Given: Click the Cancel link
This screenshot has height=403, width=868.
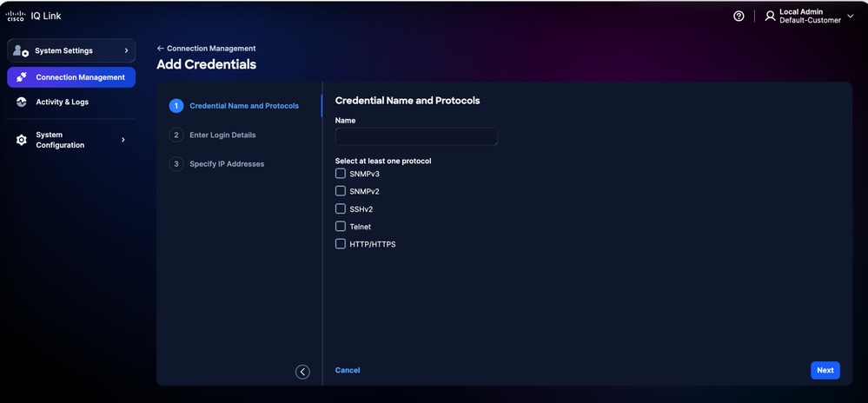Looking at the screenshot, I should 348,370.
